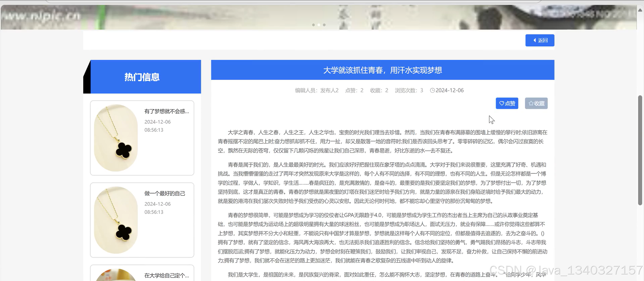Click paragraph starting 大学之青春，人生之春
The image size is (644, 281).
tap(382, 141)
